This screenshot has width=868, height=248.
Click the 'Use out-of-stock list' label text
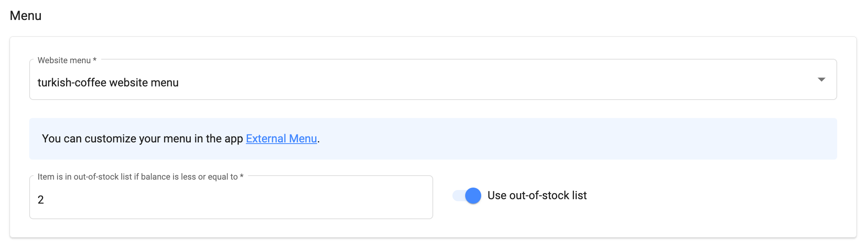537,195
